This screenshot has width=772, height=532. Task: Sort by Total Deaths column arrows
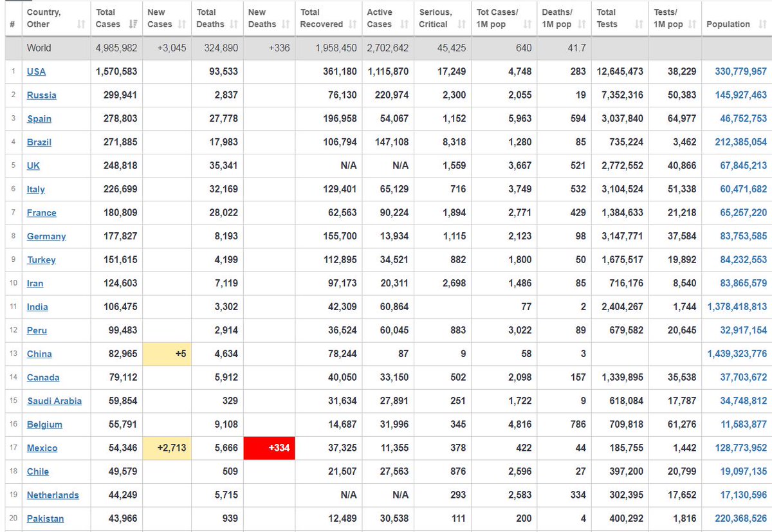click(x=234, y=24)
